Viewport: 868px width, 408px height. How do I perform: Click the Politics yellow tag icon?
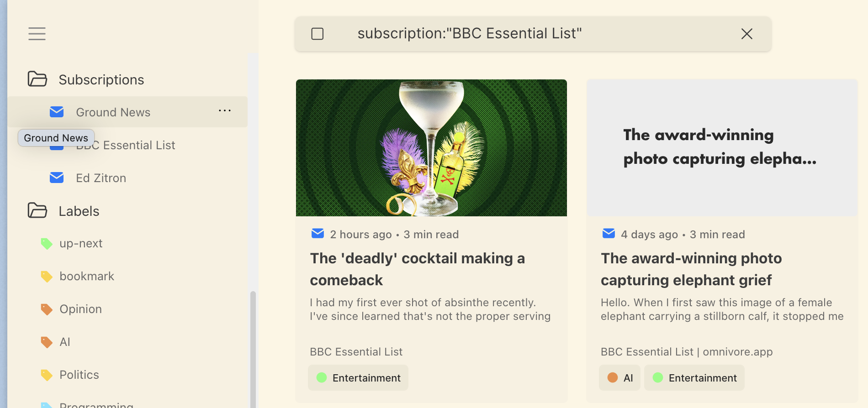[x=47, y=375]
